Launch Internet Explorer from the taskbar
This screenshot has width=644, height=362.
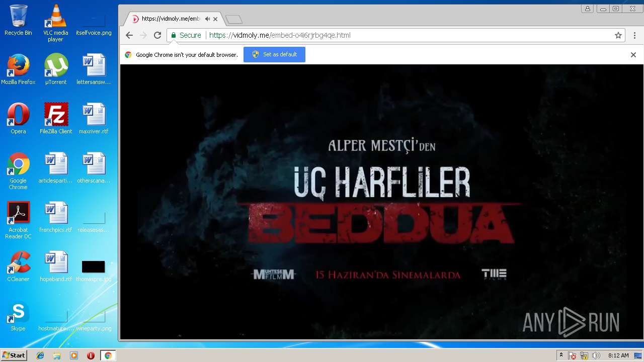click(x=40, y=355)
